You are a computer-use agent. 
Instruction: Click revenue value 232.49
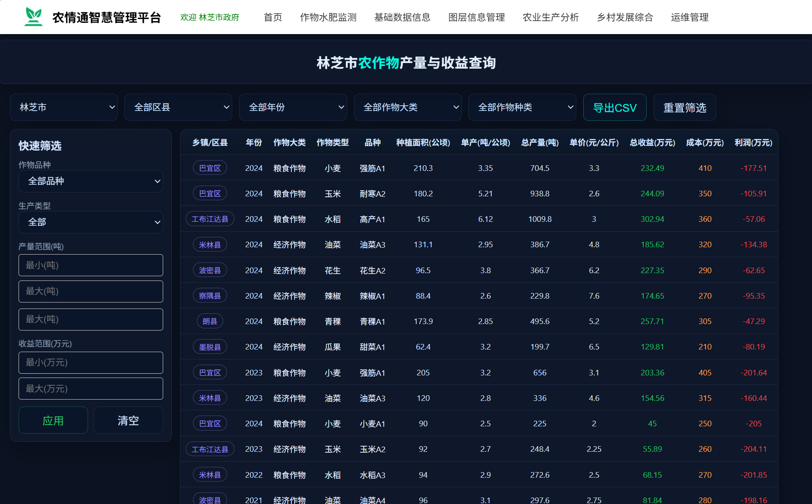652,168
